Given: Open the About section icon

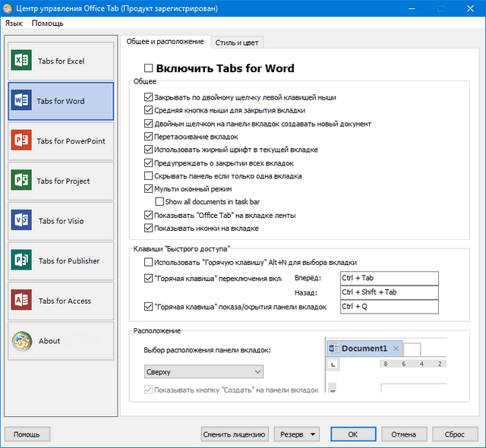Looking at the screenshot, I should [21, 341].
